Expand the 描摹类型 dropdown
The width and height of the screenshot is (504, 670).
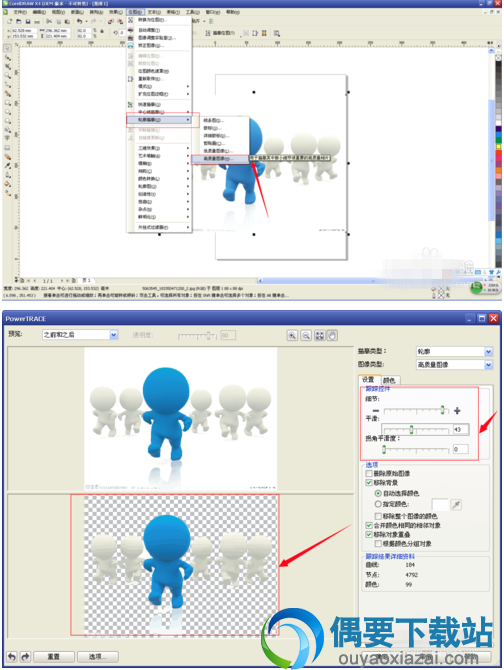pos(454,351)
